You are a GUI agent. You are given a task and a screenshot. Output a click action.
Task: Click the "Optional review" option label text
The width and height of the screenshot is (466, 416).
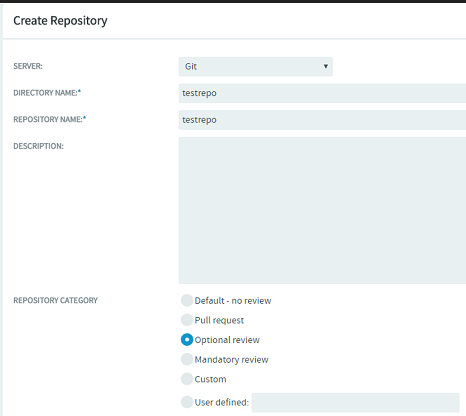[227, 340]
